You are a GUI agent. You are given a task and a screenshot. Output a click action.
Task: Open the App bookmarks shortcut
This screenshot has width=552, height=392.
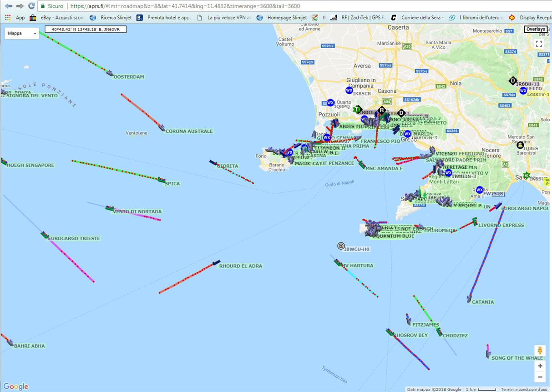15,18
